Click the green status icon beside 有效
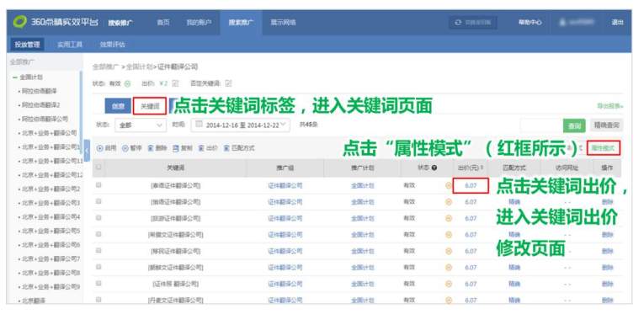 tap(127, 84)
